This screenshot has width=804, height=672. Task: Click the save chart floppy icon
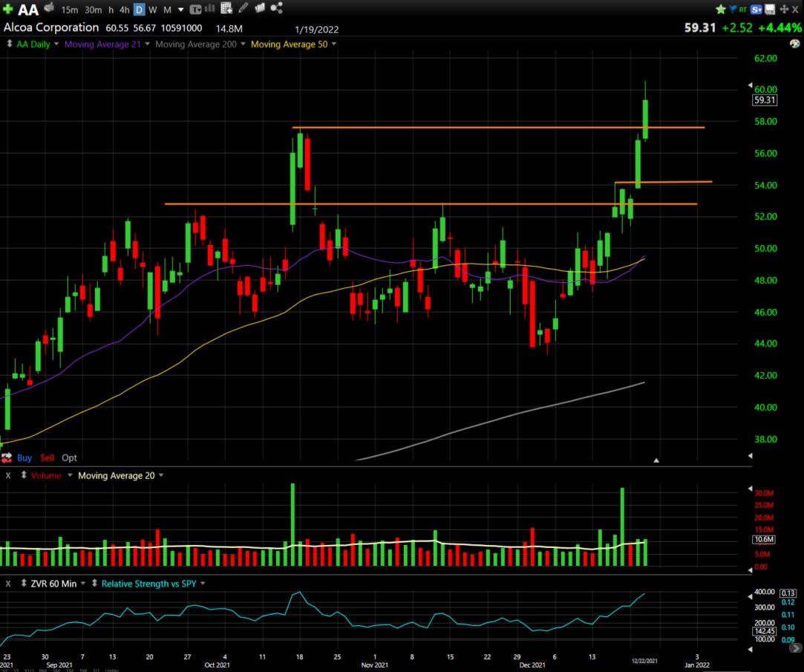coord(770,9)
